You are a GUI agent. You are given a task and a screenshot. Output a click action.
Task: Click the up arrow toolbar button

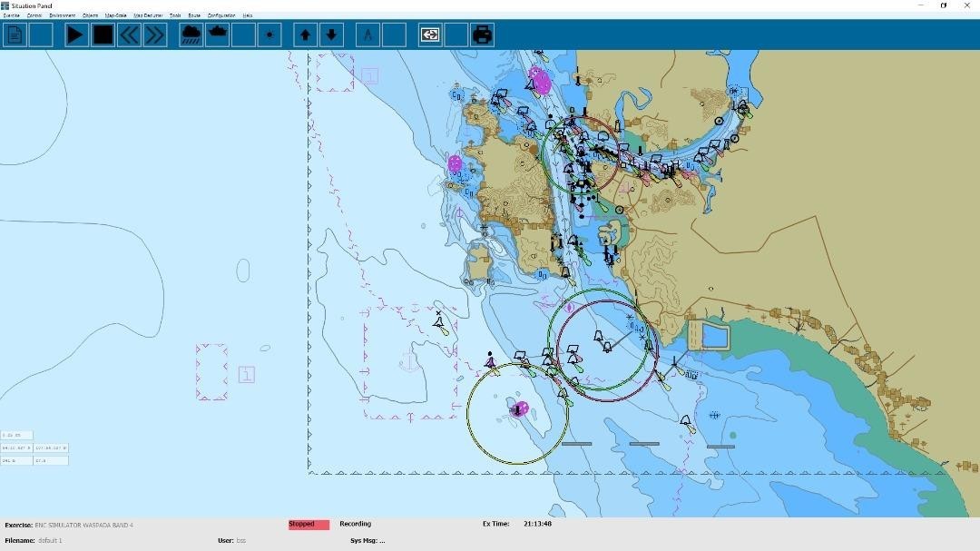point(305,35)
